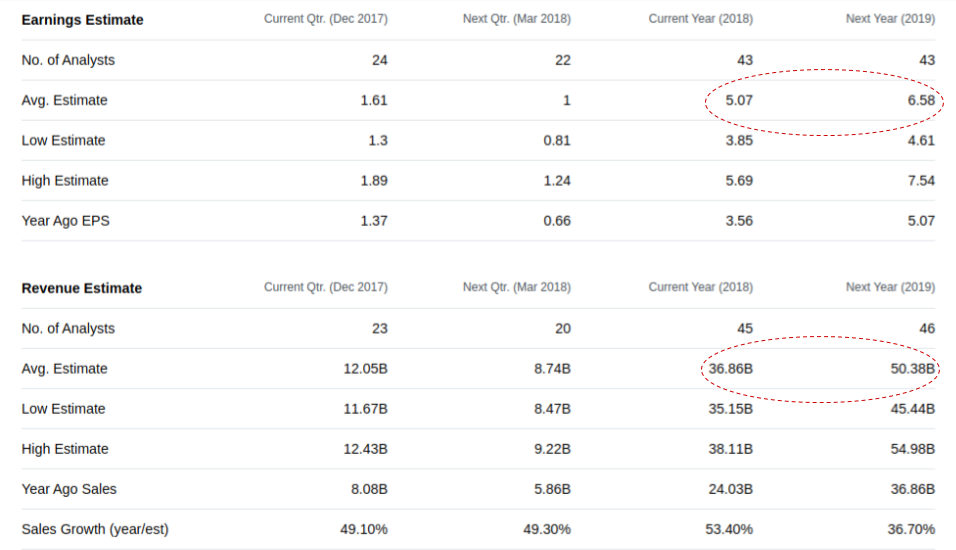Click the 1.61 current quarter average estimate
This screenshot has height=550, width=956.
point(373,100)
